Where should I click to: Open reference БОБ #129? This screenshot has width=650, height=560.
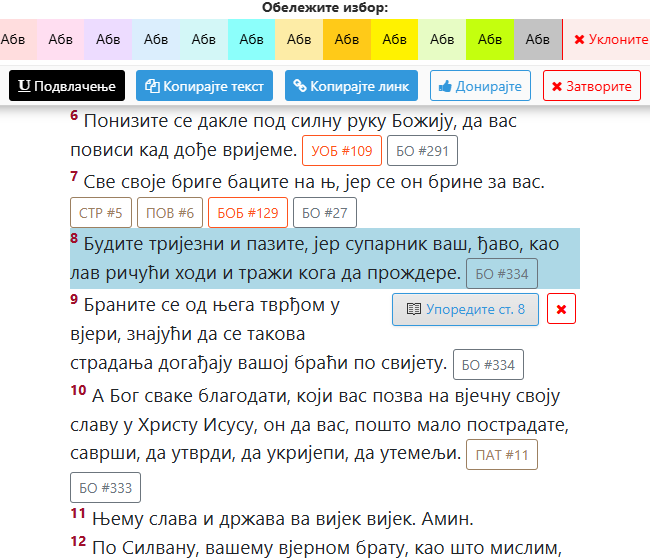click(248, 213)
